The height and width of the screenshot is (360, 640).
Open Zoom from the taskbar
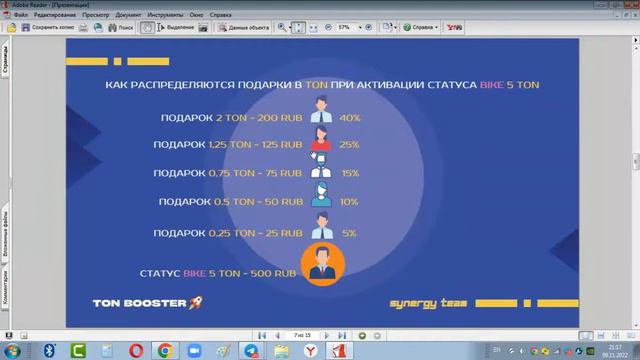(194, 351)
